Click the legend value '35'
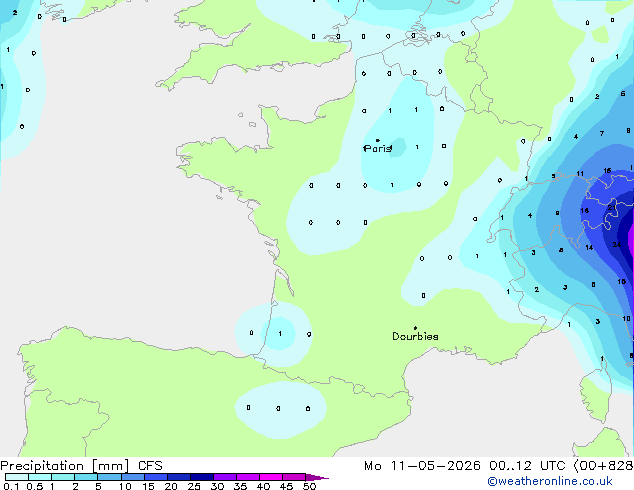This screenshot has height=490, width=634. (240, 486)
